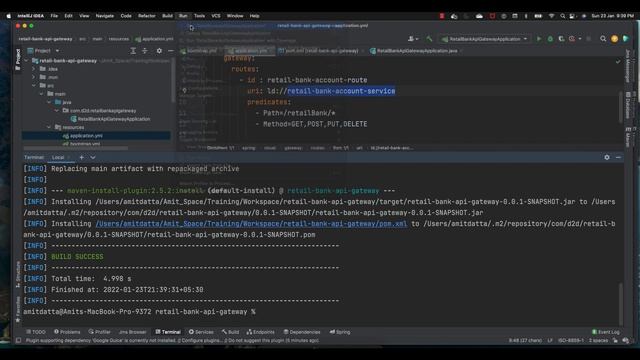Expand the .idea folder
Screen dimensions: 640x360
point(34,69)
